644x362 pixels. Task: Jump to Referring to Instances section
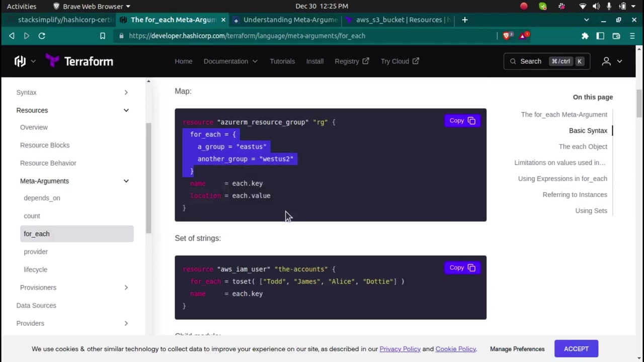point(575,195)
